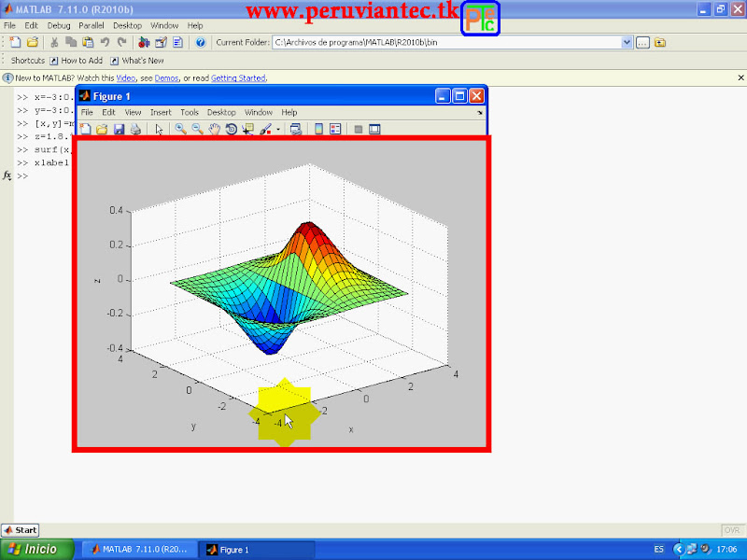Save the figure with the floppy icon
The width and height of the screenshot is (747, 560).
coord(119,129)
